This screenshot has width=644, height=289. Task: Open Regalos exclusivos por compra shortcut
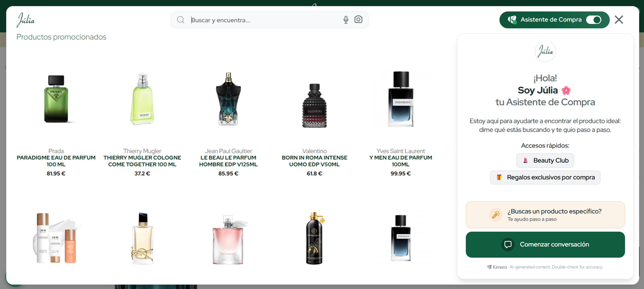click(545, 177)
